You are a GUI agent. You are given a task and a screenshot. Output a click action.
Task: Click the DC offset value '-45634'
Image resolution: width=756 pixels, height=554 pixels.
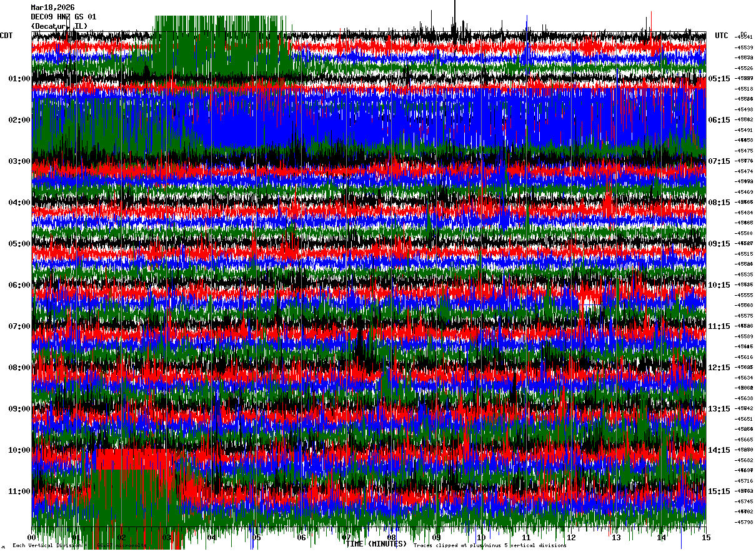pyautogui.click(x=744, y=378)
